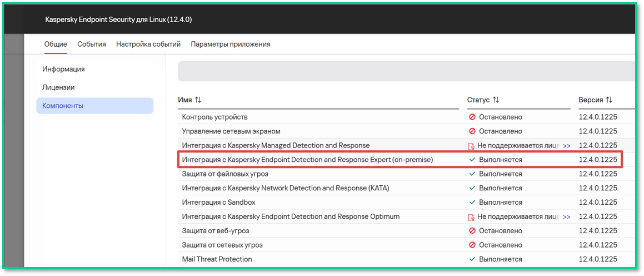
Task: Click version 12.4.0.1225 in Mail Threat Protection row
Action: pyautogui.click(x=598, y=259)
